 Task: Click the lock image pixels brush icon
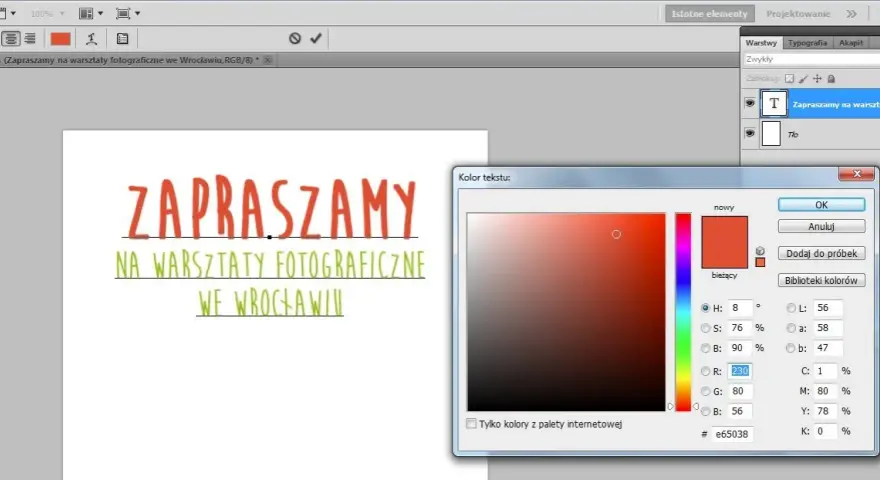point(803,79)
